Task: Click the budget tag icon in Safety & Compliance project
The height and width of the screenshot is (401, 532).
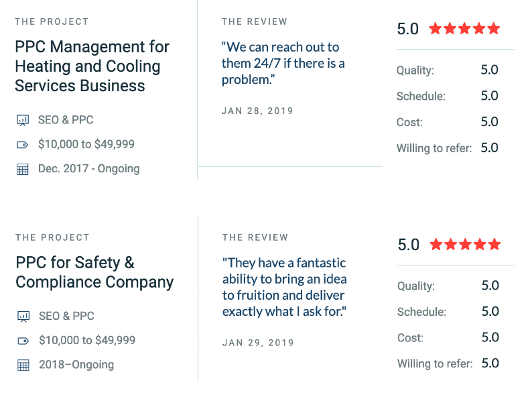Action: [23, 341]
